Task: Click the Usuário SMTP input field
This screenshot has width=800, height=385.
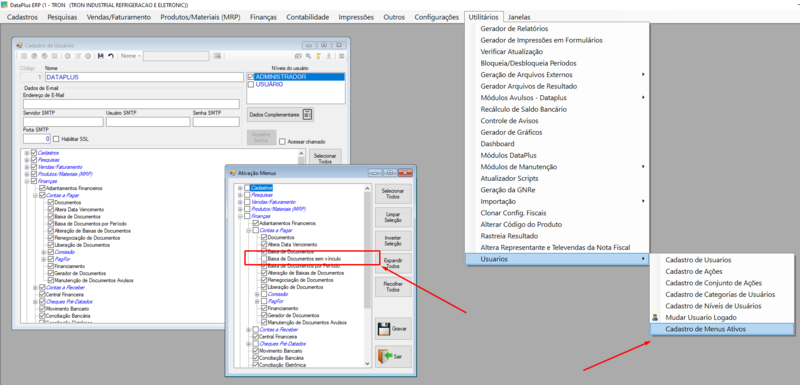Action: 148,122
